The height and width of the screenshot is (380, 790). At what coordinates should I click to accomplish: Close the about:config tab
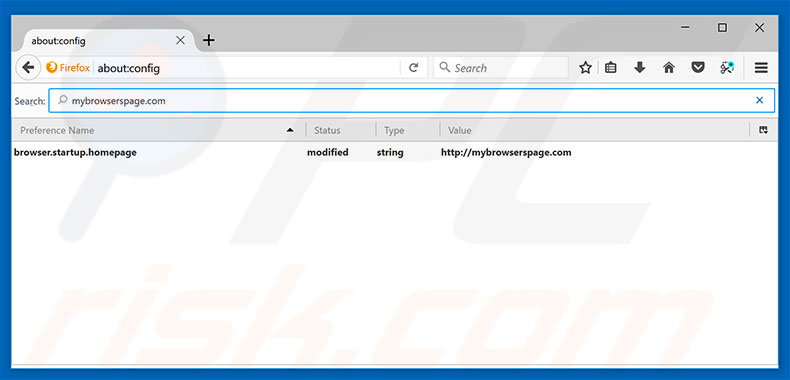tap(180, 40)
